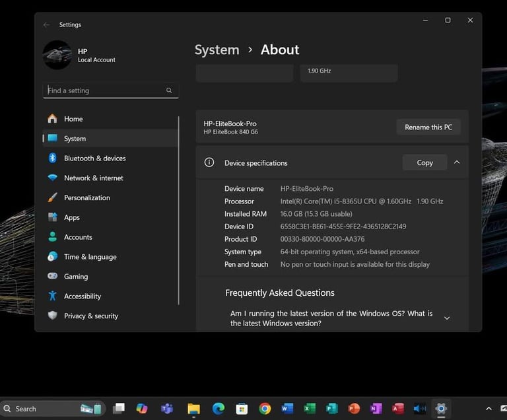The width and height of the screenshot is (507, 420).
Task: Go to Network & internet settings
Action: click(110, 178)
